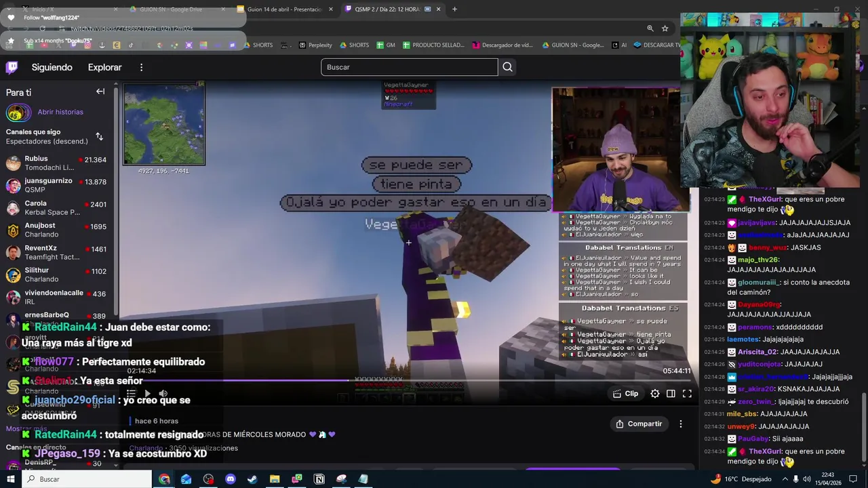The width and height of the screenshot is (868, 488).
Task: Open the Descargador de vid... bookmark
Action: [502, 45]
